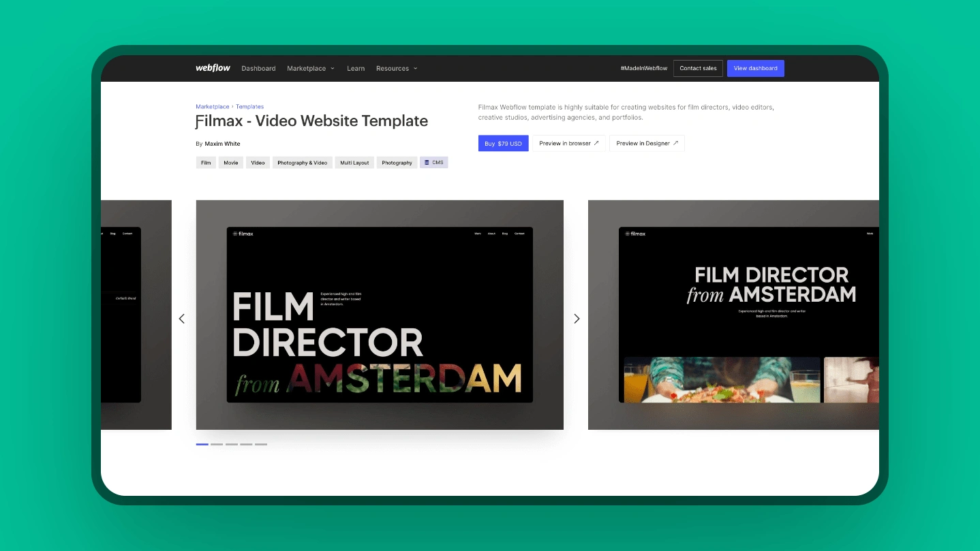Select the Photography tag

[x=397, y=163]
